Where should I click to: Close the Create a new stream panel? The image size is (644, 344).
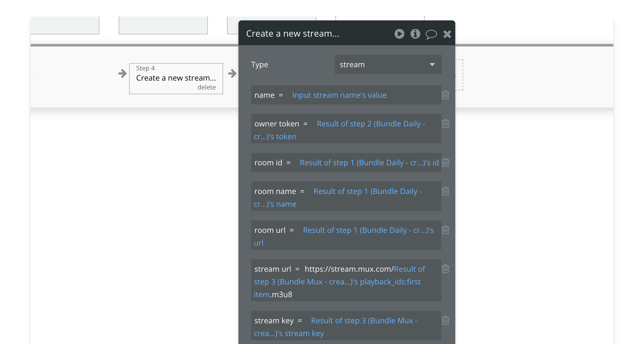tap(447, 34)
